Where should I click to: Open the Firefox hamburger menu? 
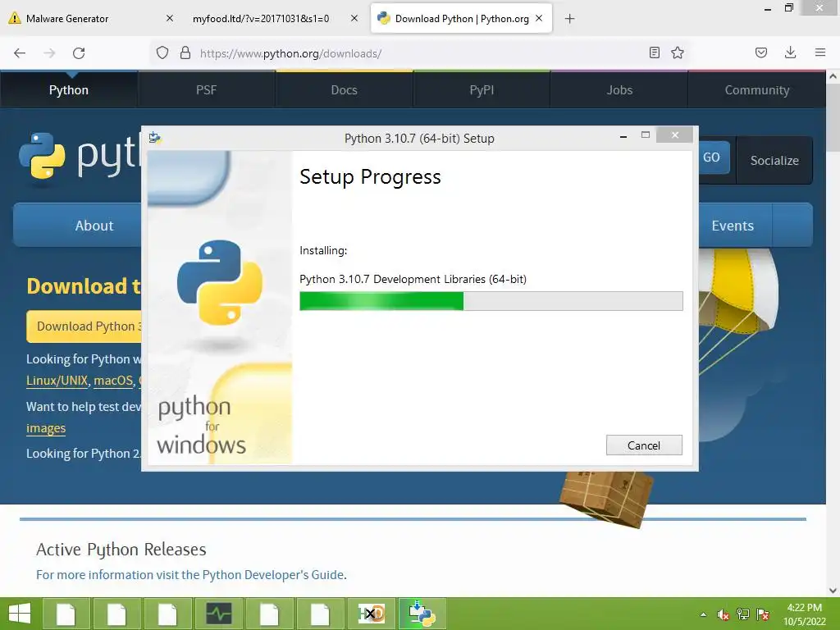pos(820,52)
